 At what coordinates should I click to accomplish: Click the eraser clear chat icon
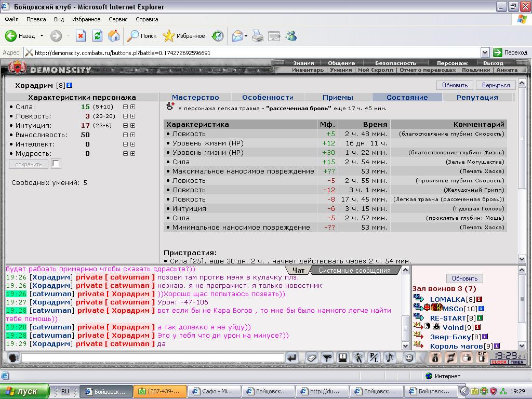tap(311, 357)
